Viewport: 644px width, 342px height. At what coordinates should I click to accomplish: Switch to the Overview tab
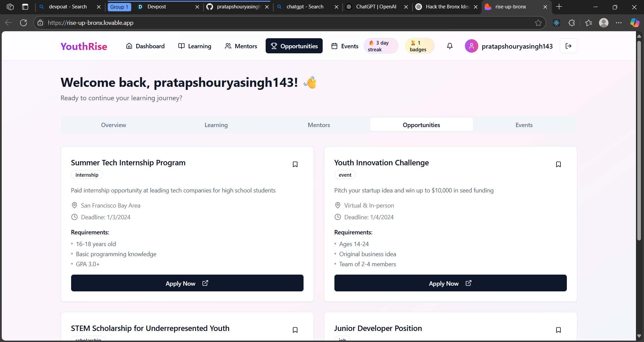coord(113,125)
